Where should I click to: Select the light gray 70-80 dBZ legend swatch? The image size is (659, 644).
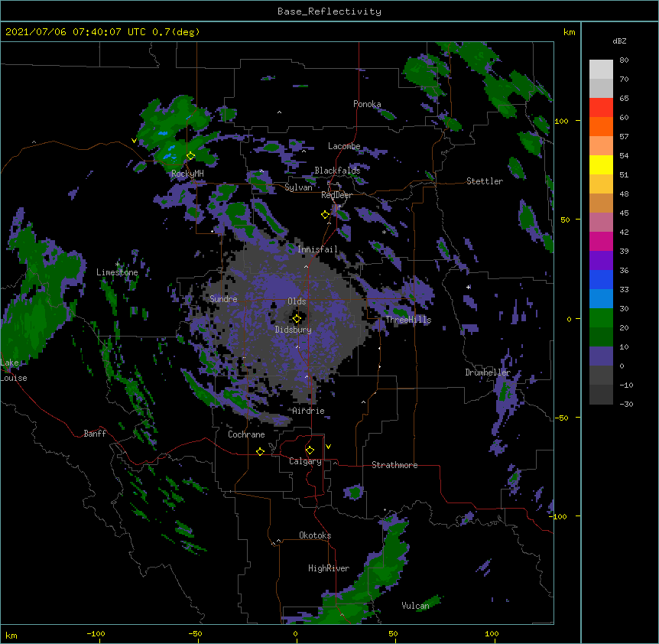tap(601, 70)
